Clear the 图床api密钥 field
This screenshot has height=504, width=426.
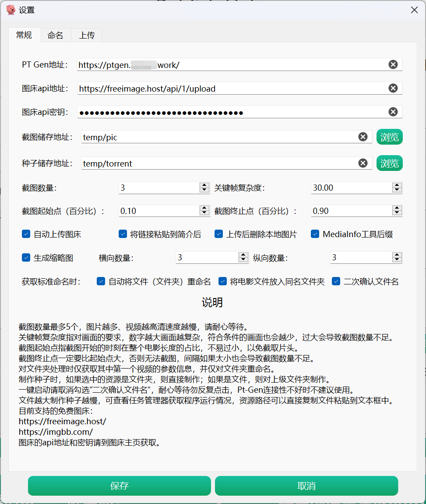(393, 112)
